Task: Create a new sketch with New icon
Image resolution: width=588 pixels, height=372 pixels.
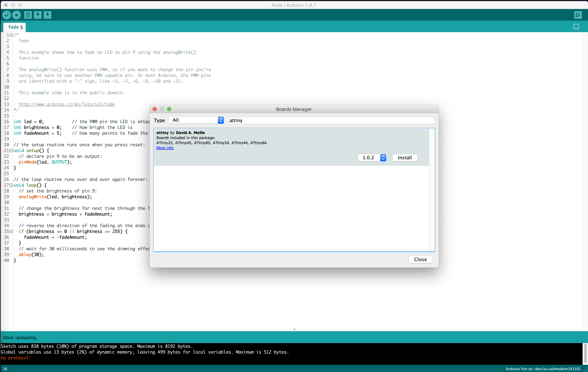Action: coord(28,15)
